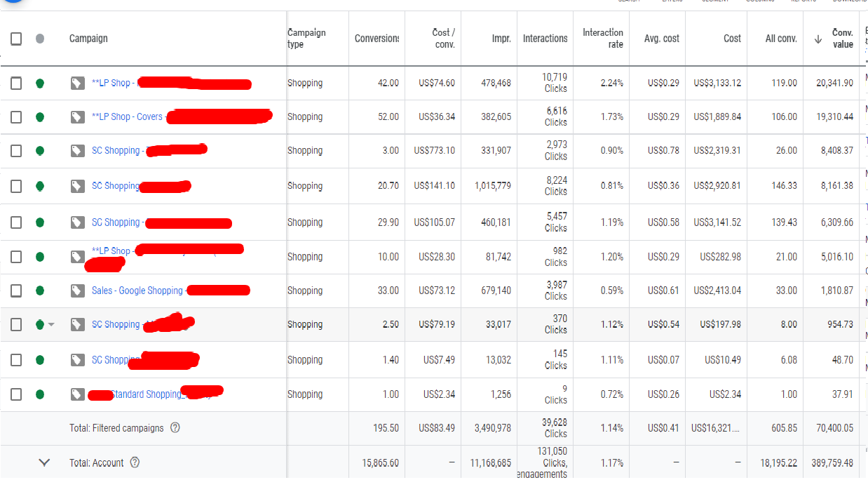Check the box for Sales - Google Shopping campaign
Image resolution: width=868 pixels, height=480 pixels.
pyautogui.click(x=16, y=291)
